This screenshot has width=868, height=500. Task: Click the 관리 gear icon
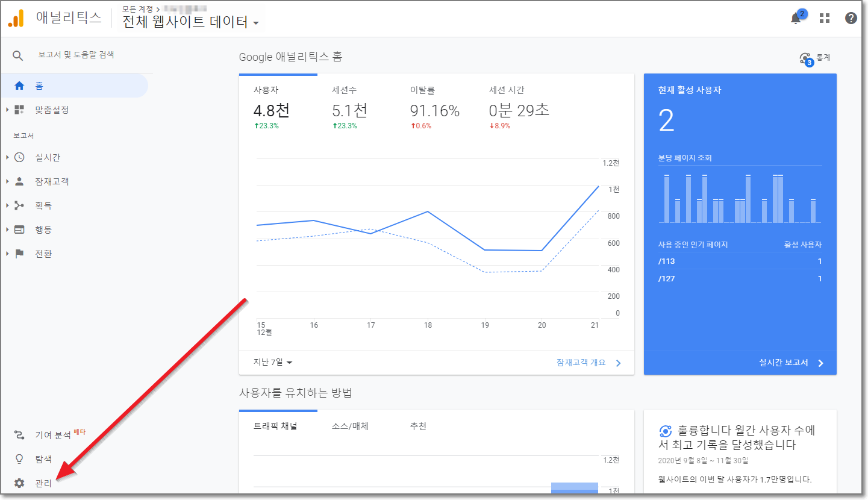(x=19, y=483)
